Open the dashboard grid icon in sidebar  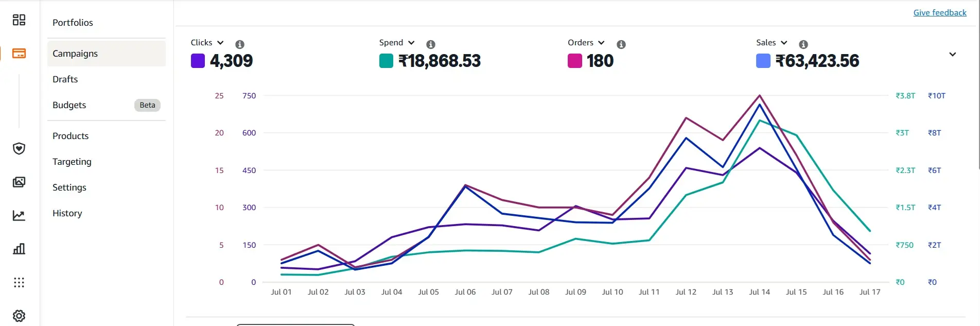click(x=19, y=20)
